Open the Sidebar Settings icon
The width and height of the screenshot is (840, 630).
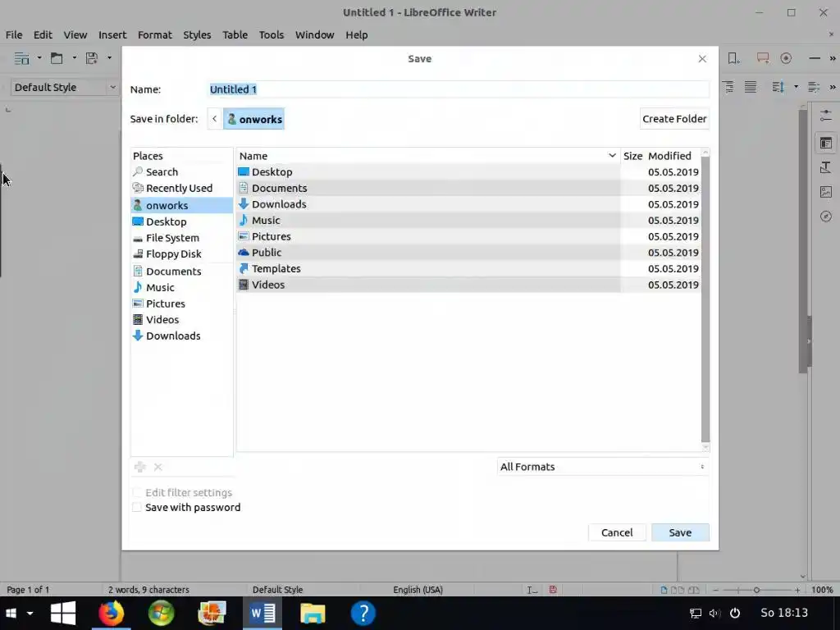click(x=825, y=115)
